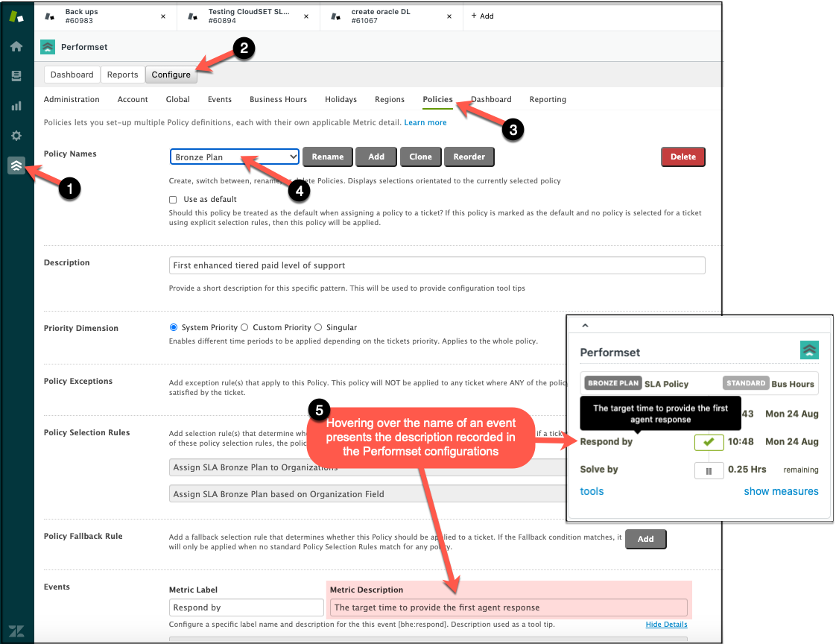
Task: Switch to the Back ups #60983 tab
Action: [106, 16]
